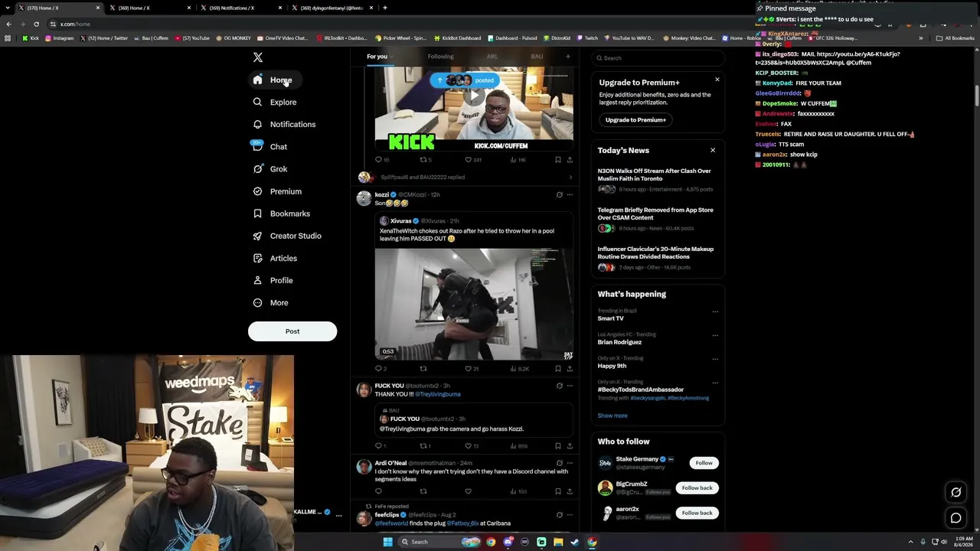The height and width of the screenshot is (551, 980).
Task: Open Explore from the sidebar
Action: tap(275, 102)
